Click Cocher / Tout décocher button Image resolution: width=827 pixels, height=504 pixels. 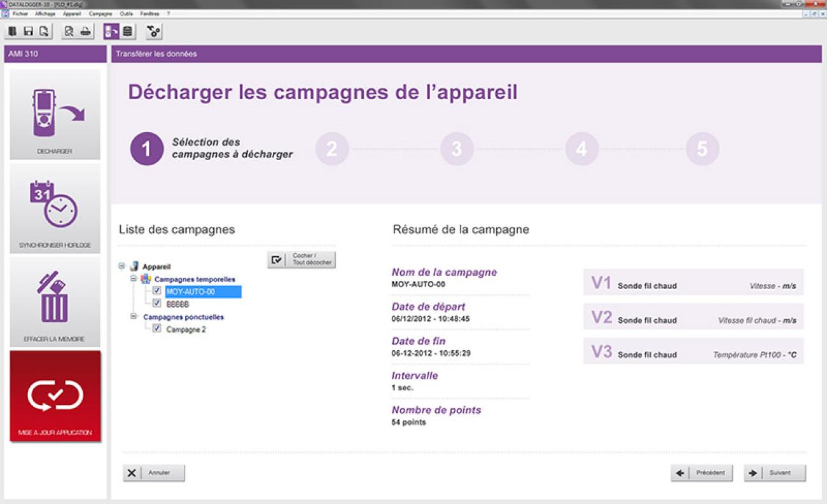(x=302, y=259)
